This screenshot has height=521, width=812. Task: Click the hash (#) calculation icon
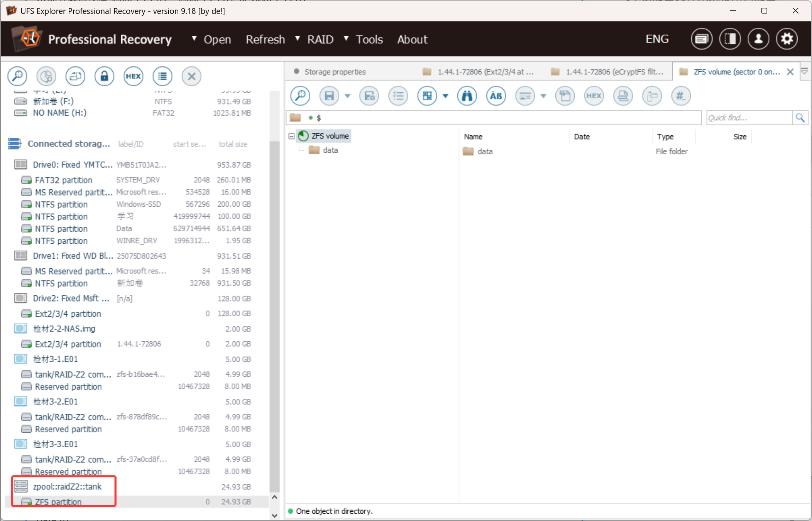tap(681, 96)
